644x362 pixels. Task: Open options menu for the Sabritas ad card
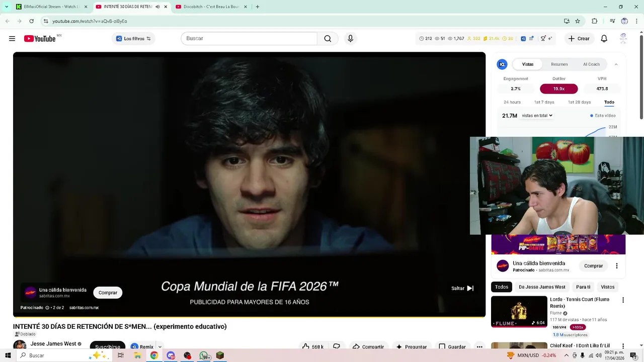point(617,266)
